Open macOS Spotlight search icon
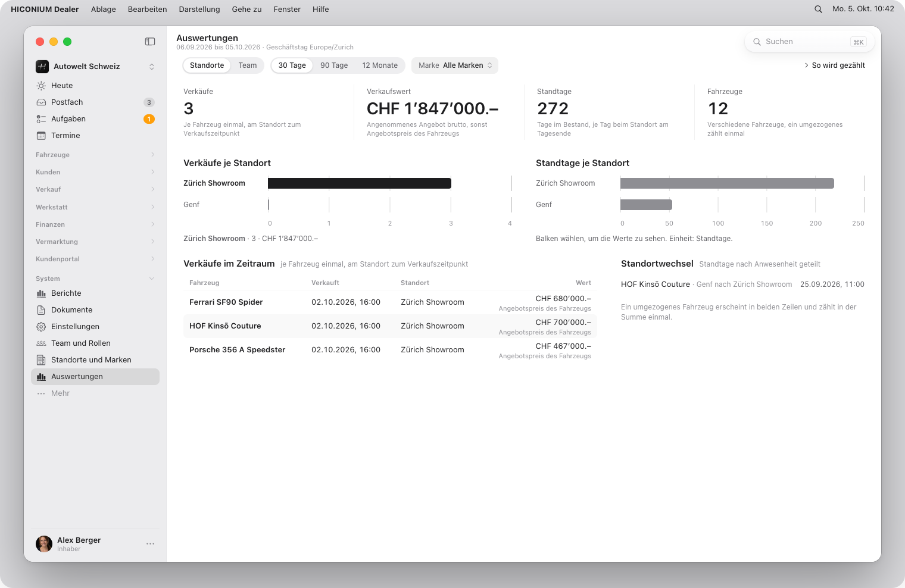 pos(818,9)
